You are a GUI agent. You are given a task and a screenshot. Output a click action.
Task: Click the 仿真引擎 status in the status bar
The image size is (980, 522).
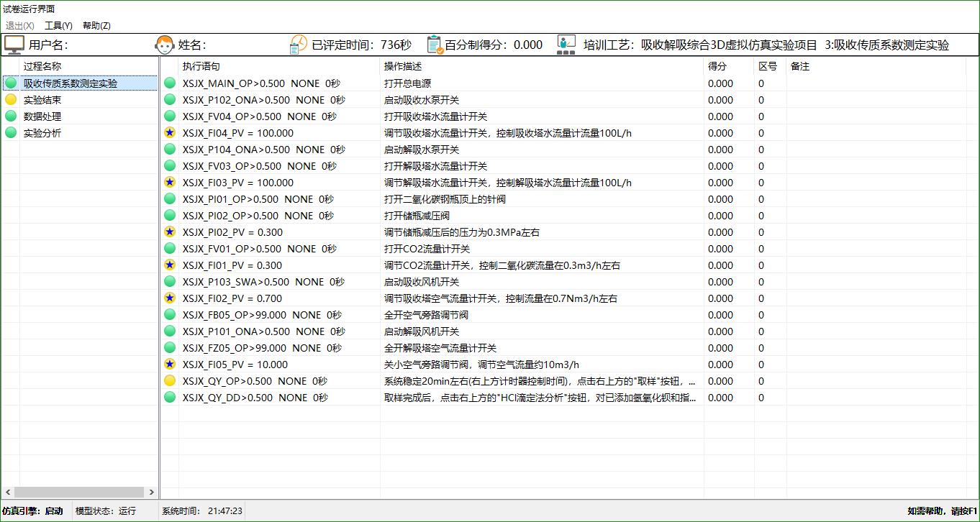pos(34,510)
